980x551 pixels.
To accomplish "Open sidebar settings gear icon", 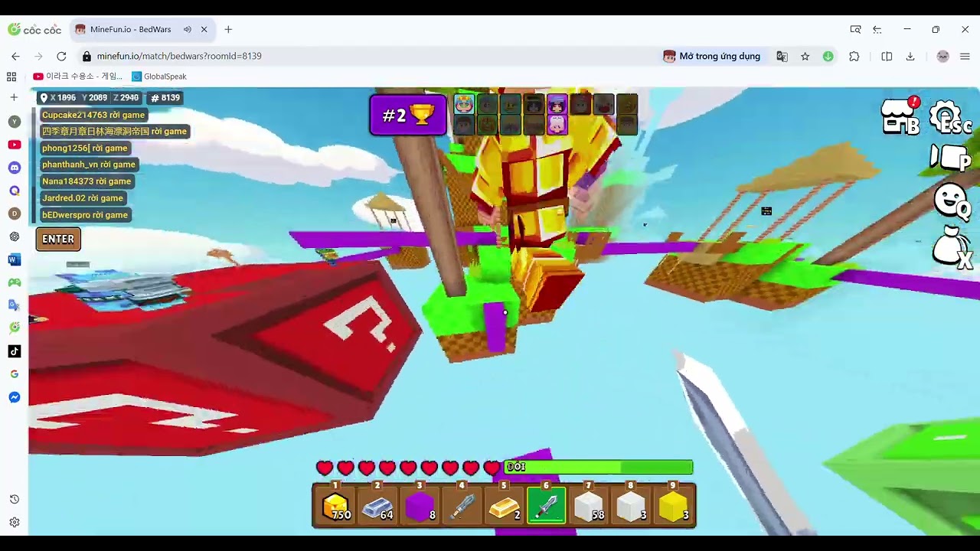I will (14, 523).
